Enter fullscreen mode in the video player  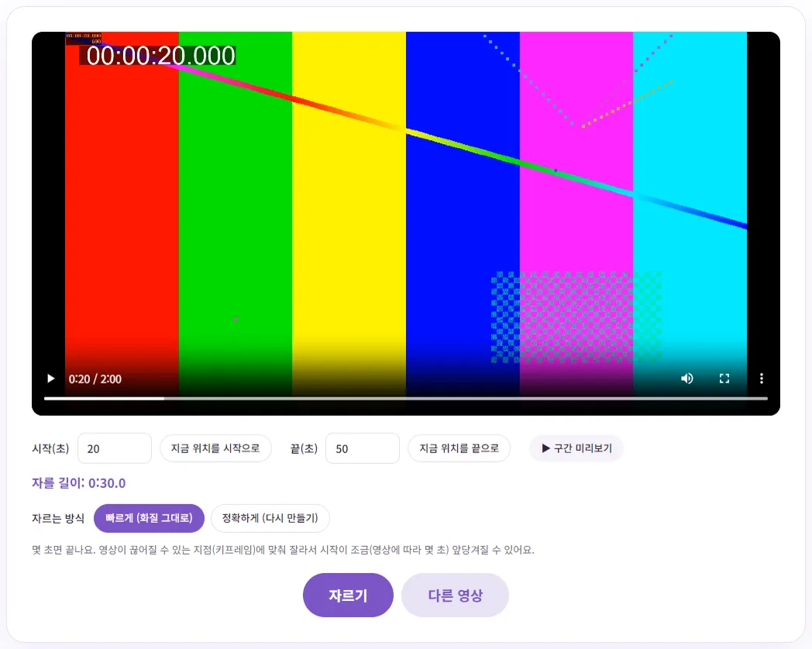724,378
